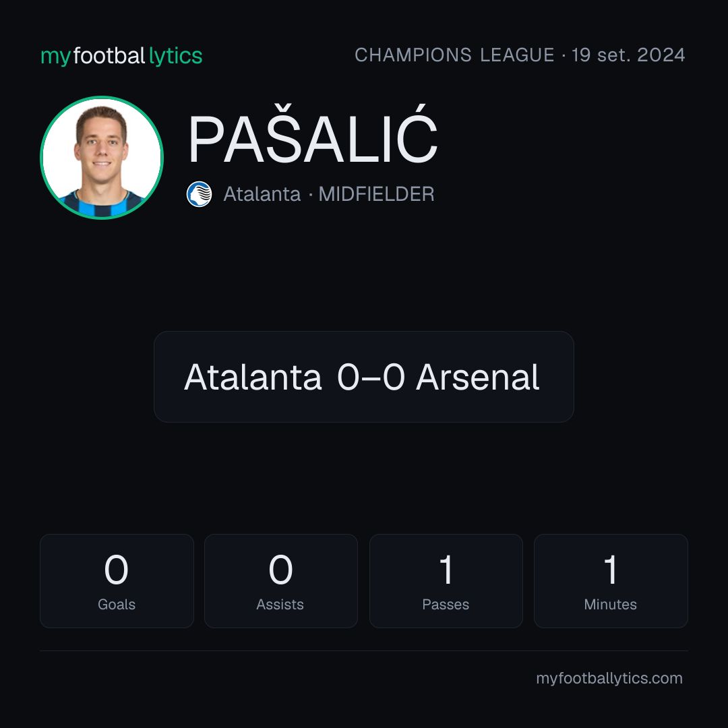Select the Goals stat card
The image size is (728, 728).
click(117, 581)
